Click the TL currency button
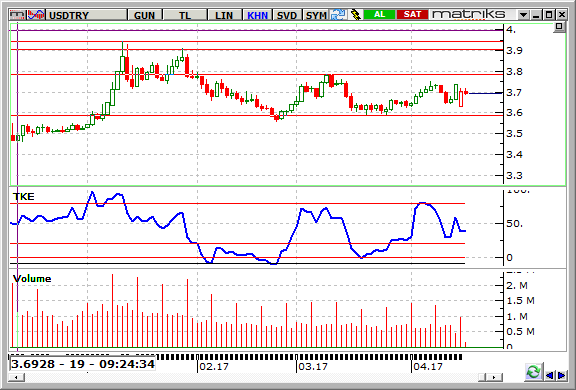The width and height of the screenshot is (576, 390). pos(185,15)
